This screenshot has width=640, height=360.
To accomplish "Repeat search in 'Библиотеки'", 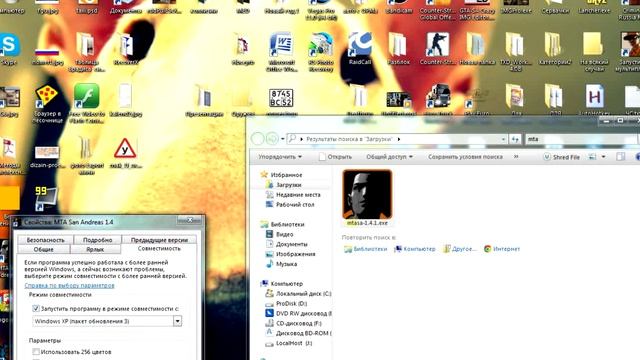I will coord(365,249).
